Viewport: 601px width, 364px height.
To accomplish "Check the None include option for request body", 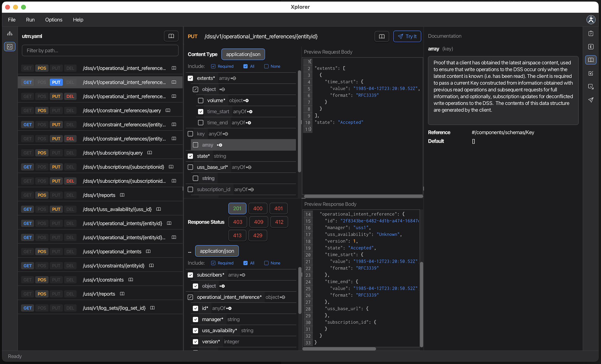I will (x=266, y=66).
